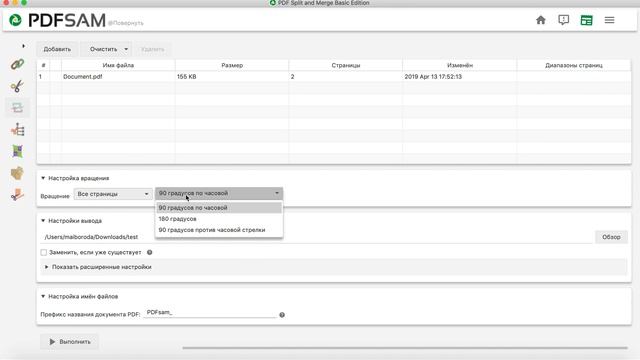
Task: Open the news panel icon
Action: coord(587,20)
